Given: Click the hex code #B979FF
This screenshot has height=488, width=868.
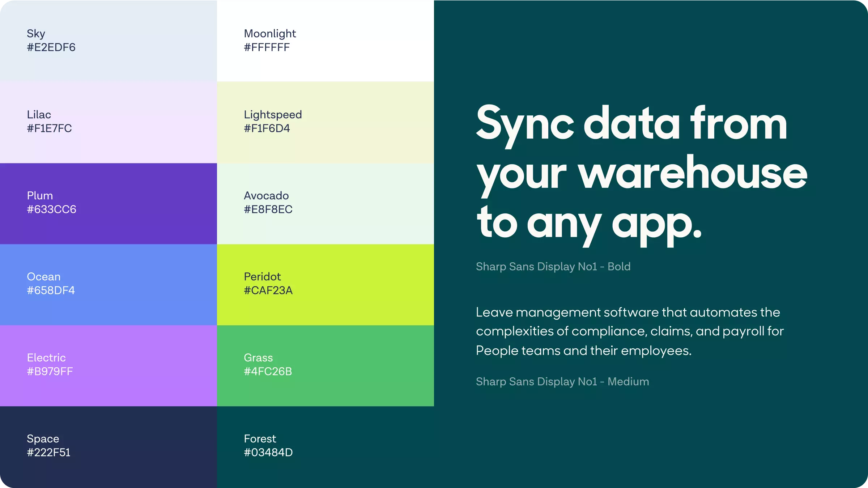Looking at the screenshot, I should click(x=50, y=372).
